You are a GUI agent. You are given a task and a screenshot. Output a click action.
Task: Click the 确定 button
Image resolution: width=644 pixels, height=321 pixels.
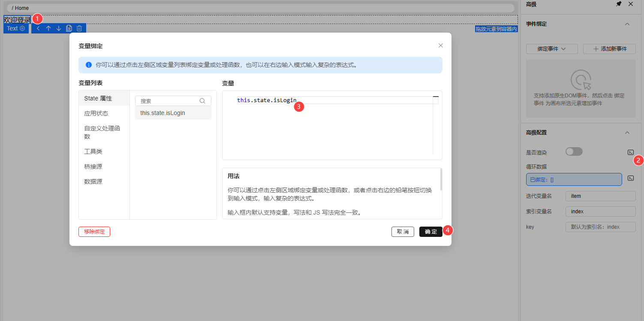click(x=430, y=232)
